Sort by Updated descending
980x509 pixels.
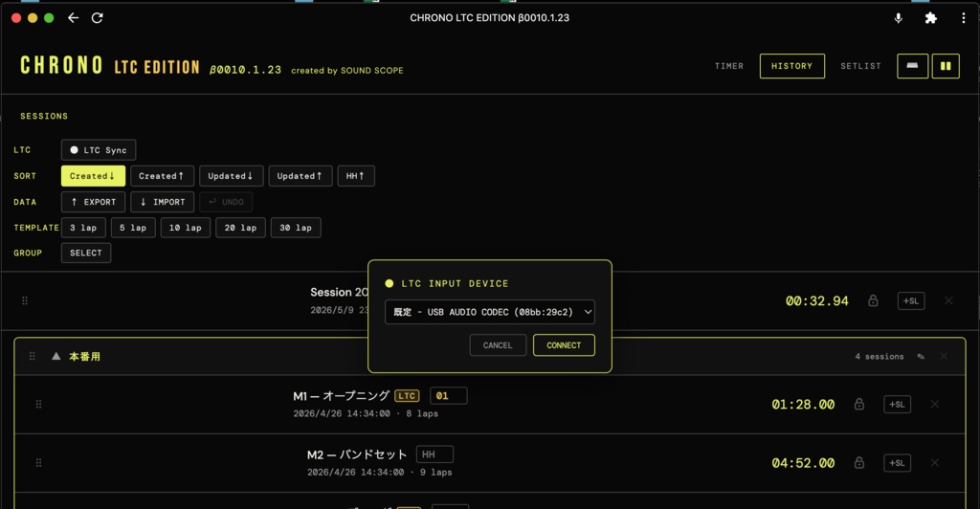(x=232, y=176)
